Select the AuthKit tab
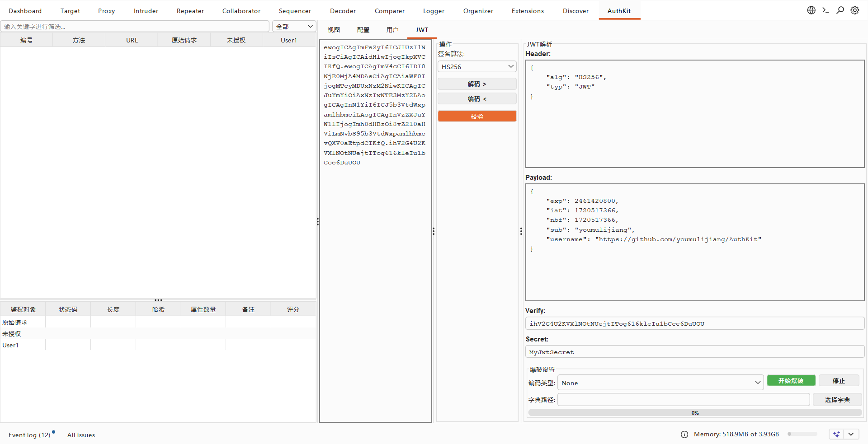Screen dimensions: 868x444 coord(619,11)
